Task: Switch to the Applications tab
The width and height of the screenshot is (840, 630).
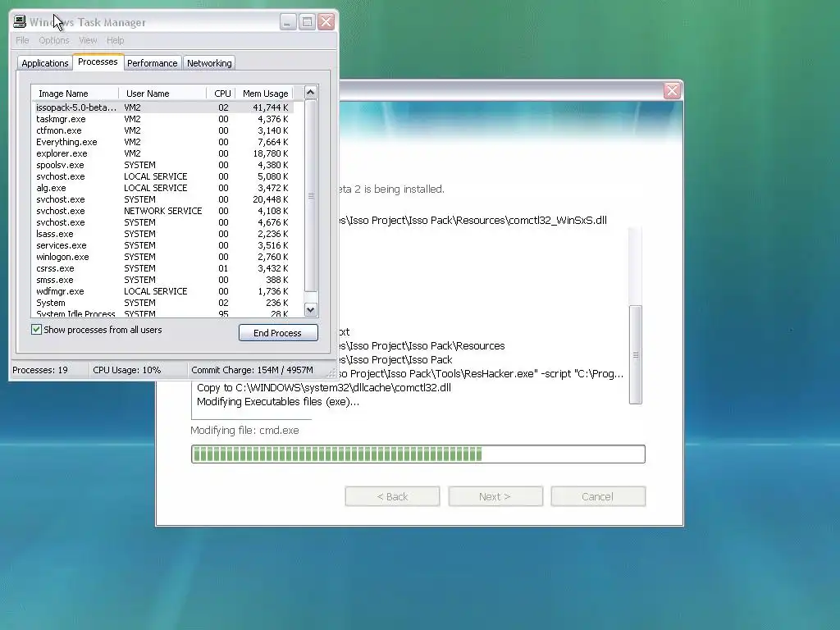Action: [x=45, y=63]
